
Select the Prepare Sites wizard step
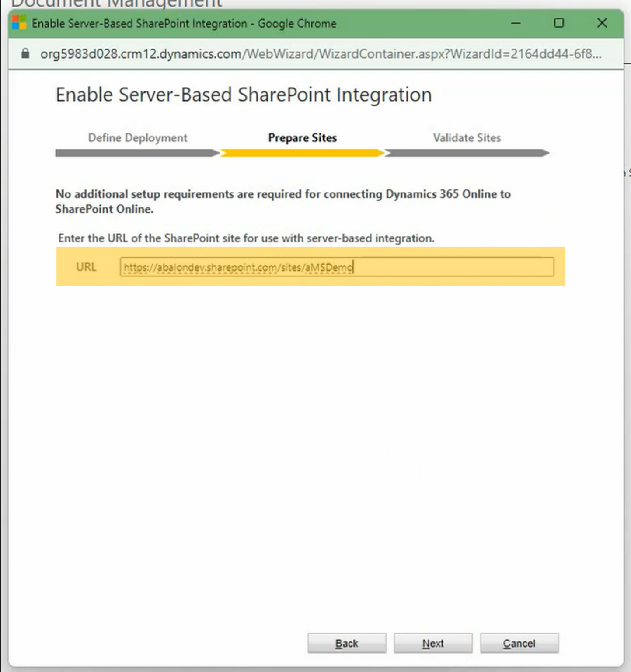coord(302,138)
